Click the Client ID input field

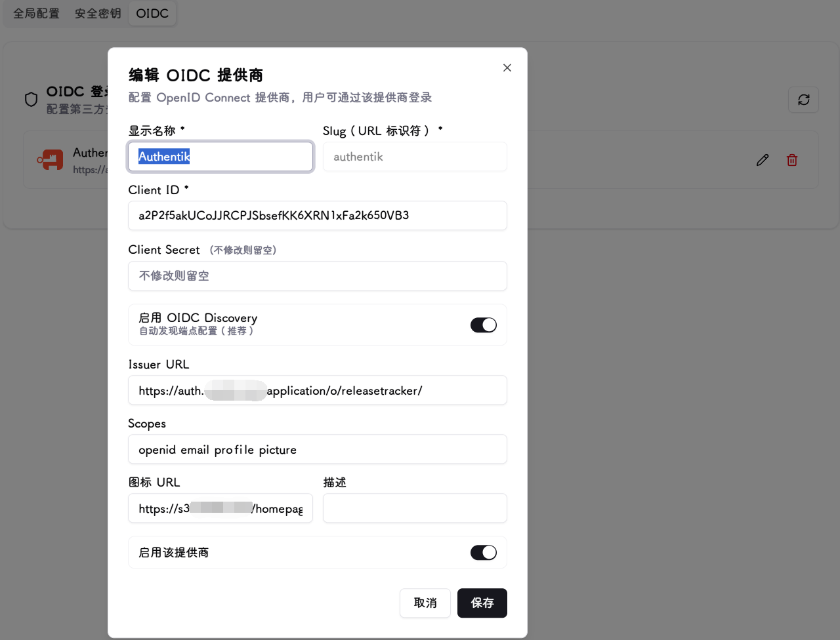coord(318,216)
